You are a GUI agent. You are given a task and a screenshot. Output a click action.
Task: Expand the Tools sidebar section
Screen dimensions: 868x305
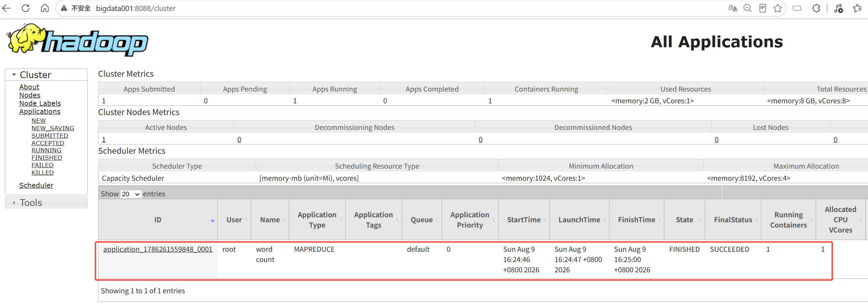46,202
